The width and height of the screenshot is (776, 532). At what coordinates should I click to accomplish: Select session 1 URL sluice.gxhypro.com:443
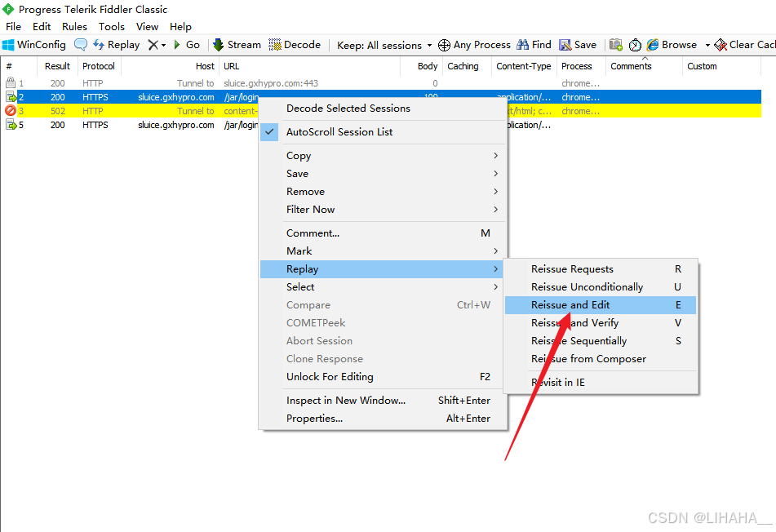coord(271,83)
